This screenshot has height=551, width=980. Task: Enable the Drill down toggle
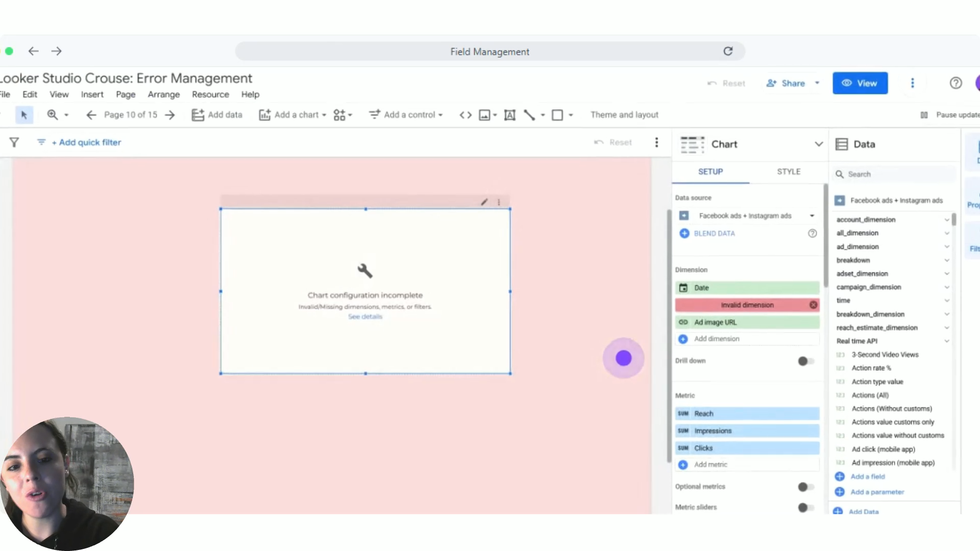806,361
